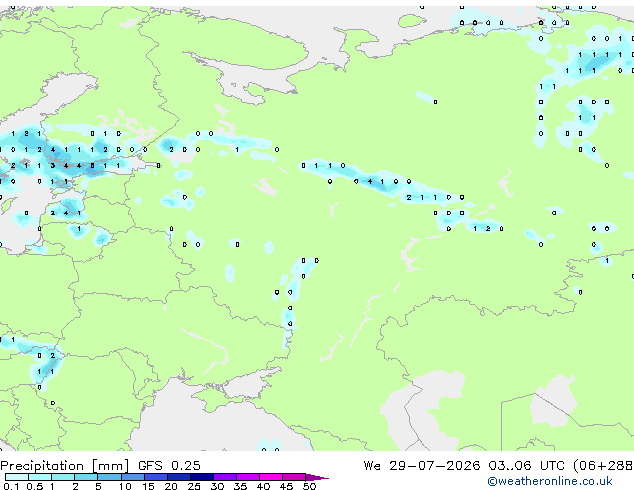Image resolution: width=634 pixels, height=490 pixels.
Task: Click the '50' legend scale label
Action: tap(309, 486)
